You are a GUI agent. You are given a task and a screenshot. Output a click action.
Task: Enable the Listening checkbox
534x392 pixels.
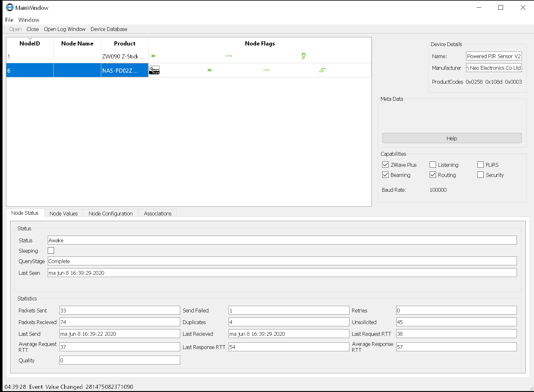433,165
